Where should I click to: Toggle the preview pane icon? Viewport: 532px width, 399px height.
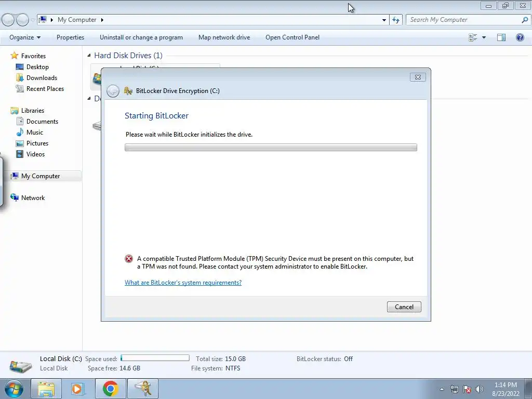point(501,37)
